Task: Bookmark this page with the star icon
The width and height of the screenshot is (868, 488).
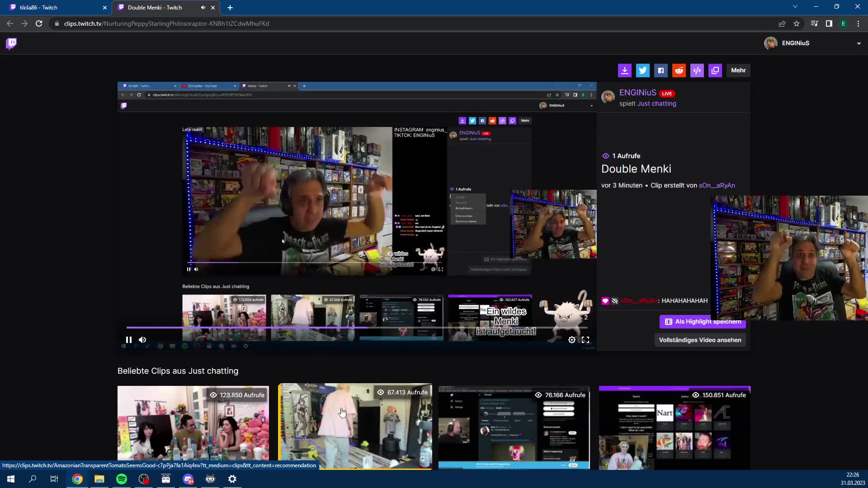Action: coord(797,23)
